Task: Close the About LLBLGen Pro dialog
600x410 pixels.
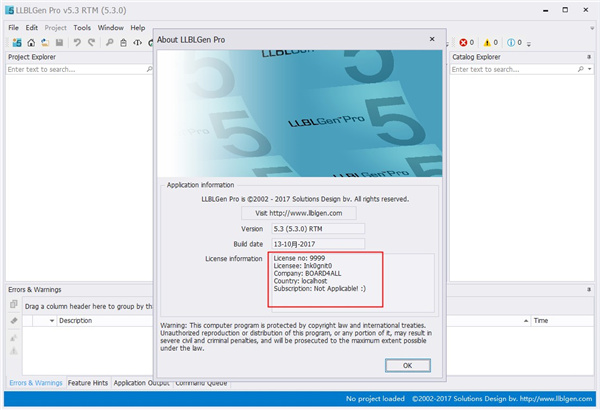Action: [432, 39]
